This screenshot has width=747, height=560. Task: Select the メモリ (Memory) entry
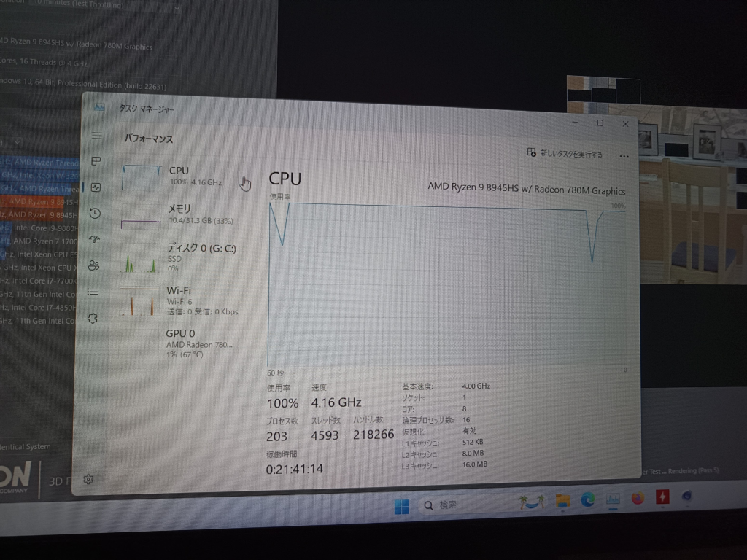click(x=179, y=214)
